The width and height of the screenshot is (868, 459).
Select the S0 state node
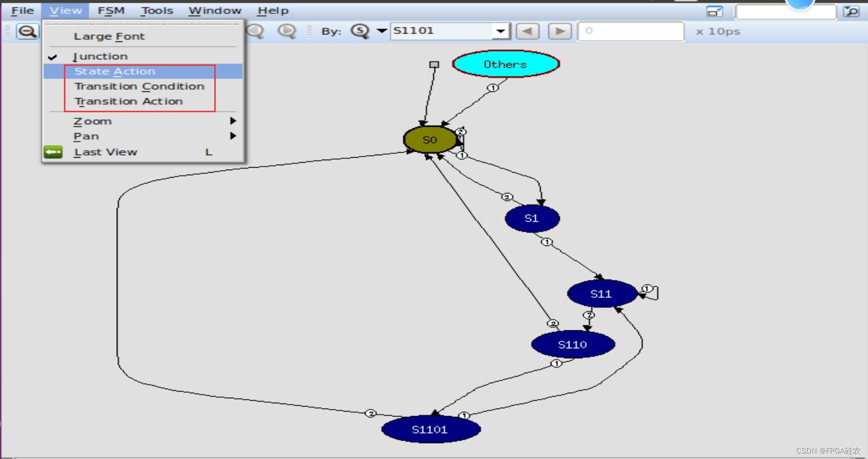tap(430, 140)
